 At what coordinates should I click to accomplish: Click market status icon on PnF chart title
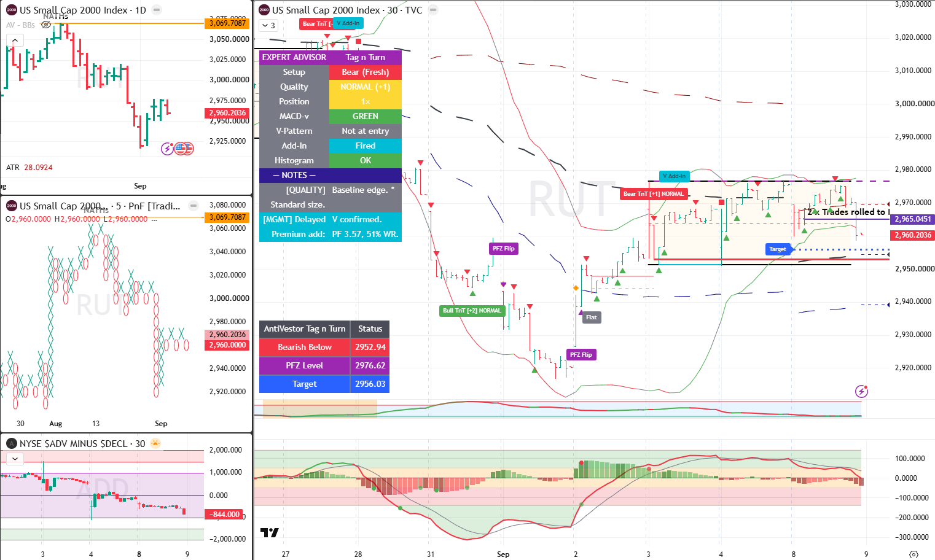coord(193,206)
